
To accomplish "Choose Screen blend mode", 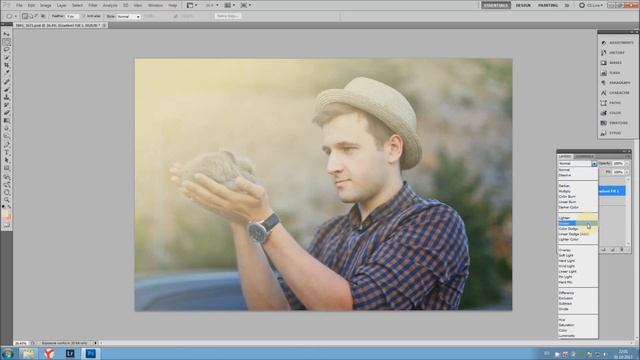I will [578, 223].
